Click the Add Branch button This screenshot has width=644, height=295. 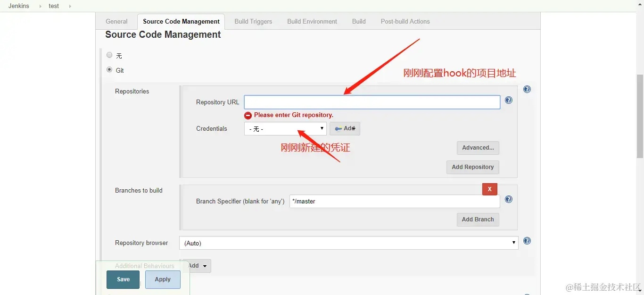coord(478,219)
